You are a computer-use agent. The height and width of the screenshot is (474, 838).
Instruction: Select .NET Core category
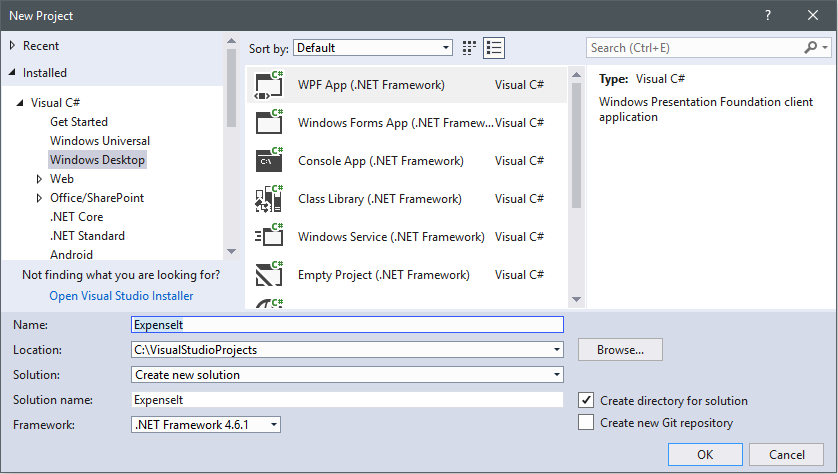[x=76, y=216]
